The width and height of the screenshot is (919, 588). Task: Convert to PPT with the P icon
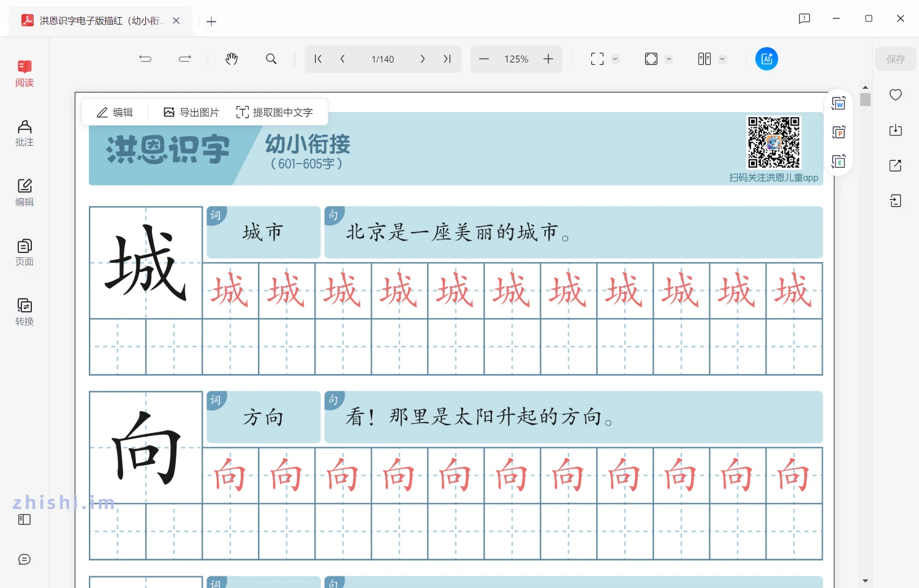(839, 132)
